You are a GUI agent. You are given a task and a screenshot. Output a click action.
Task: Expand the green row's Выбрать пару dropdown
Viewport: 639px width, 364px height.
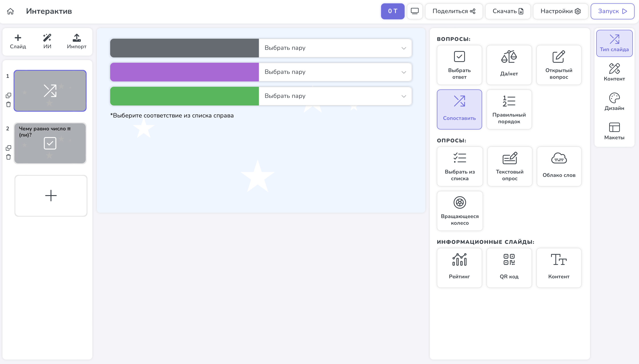tap(335, 96)
